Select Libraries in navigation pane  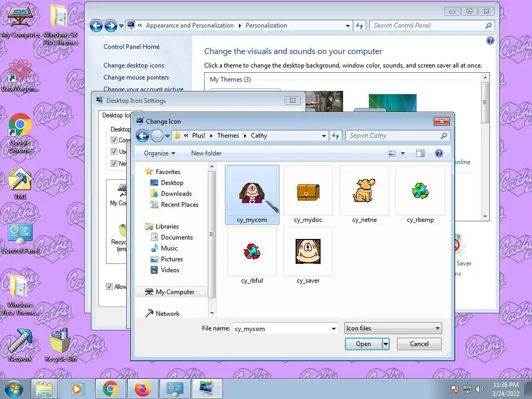coord(167,227)
